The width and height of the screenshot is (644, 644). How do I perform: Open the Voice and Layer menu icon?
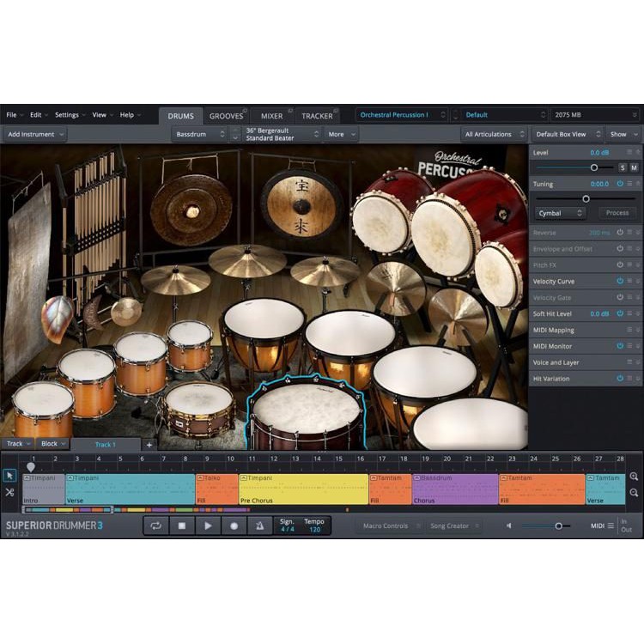tap(629, 361)
